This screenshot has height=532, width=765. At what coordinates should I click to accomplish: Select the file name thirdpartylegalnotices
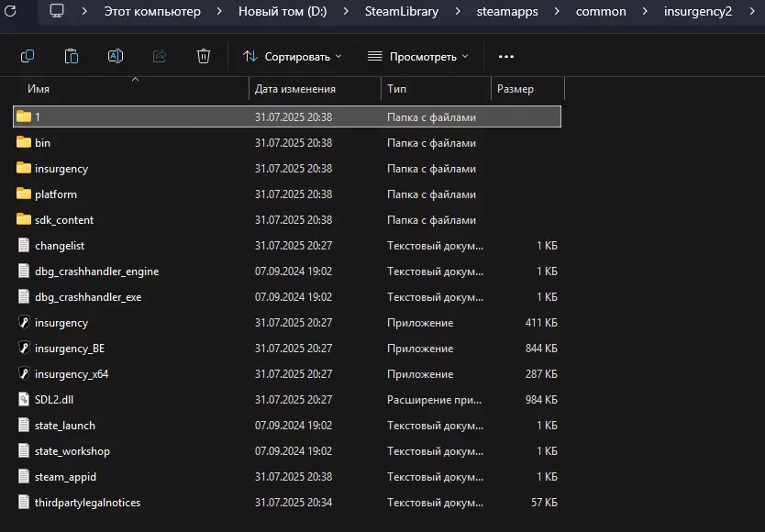pyautogui.click(x=87, y=503)
